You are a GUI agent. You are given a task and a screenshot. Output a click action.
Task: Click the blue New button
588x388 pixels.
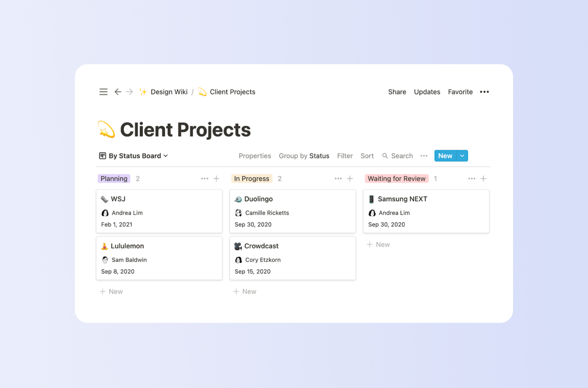pos(445,156)
